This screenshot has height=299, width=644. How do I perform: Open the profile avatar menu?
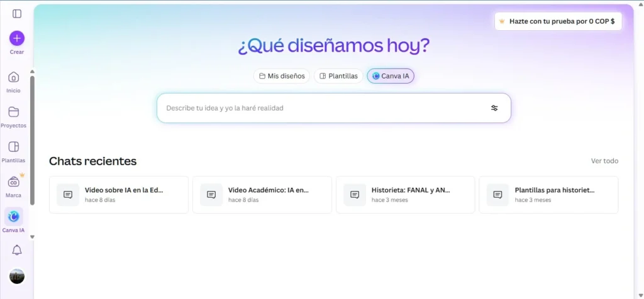pyautogui.click(x=17, y=276)
